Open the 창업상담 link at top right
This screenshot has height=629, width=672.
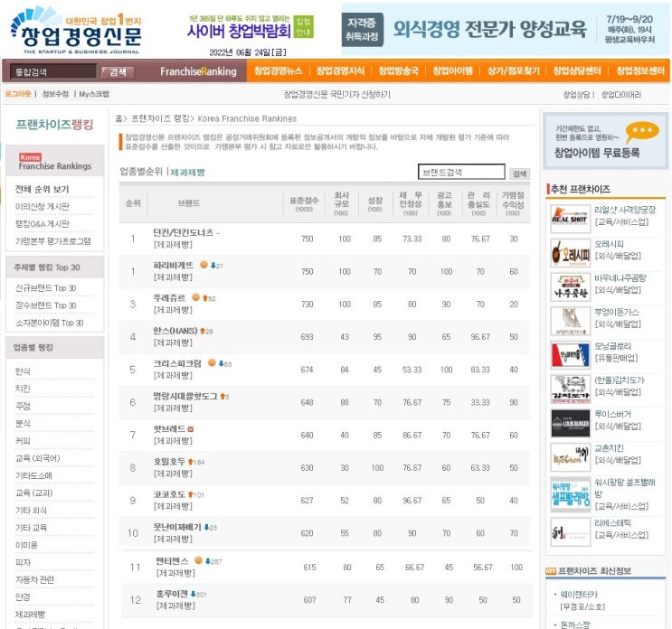click(576, 95)
